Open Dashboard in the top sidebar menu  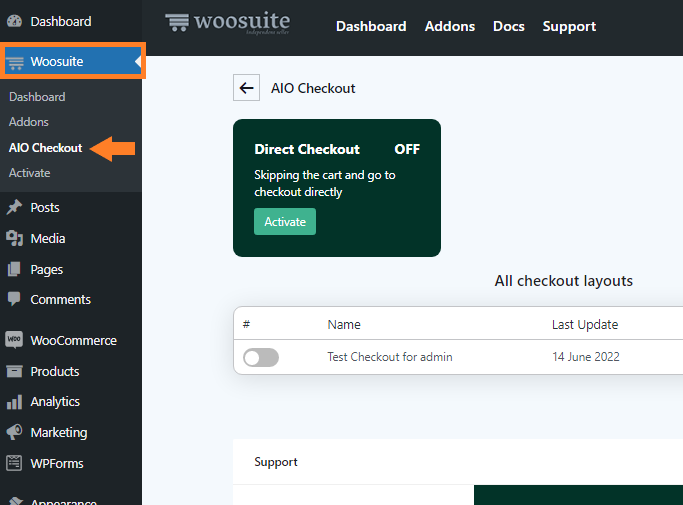(x=61, y=21)
